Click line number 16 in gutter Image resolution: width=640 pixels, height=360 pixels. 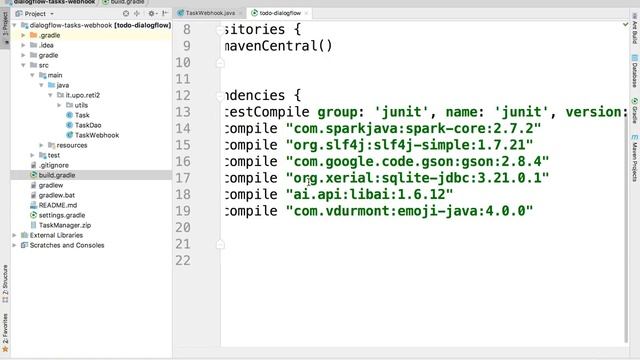coord(183,162)
